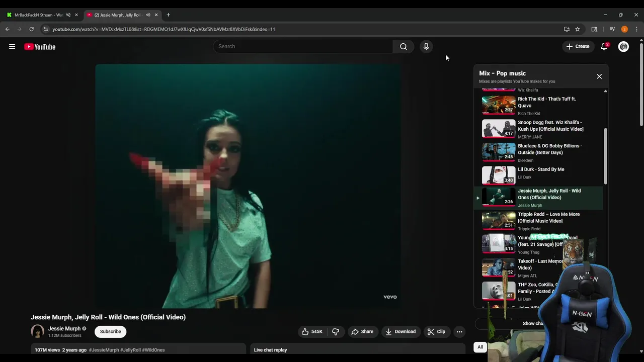Dislike the video with the thumbs down

336,332
